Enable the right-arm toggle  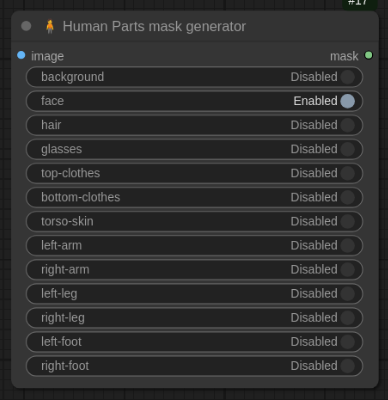click(194, 270)
